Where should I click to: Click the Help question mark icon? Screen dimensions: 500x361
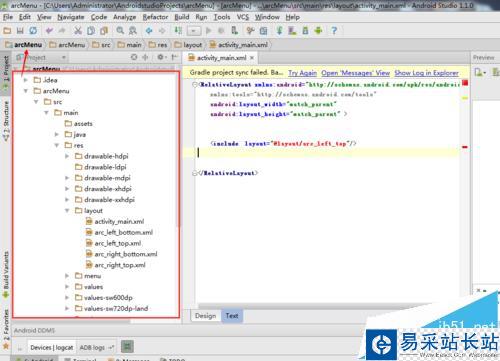[334, 31]
